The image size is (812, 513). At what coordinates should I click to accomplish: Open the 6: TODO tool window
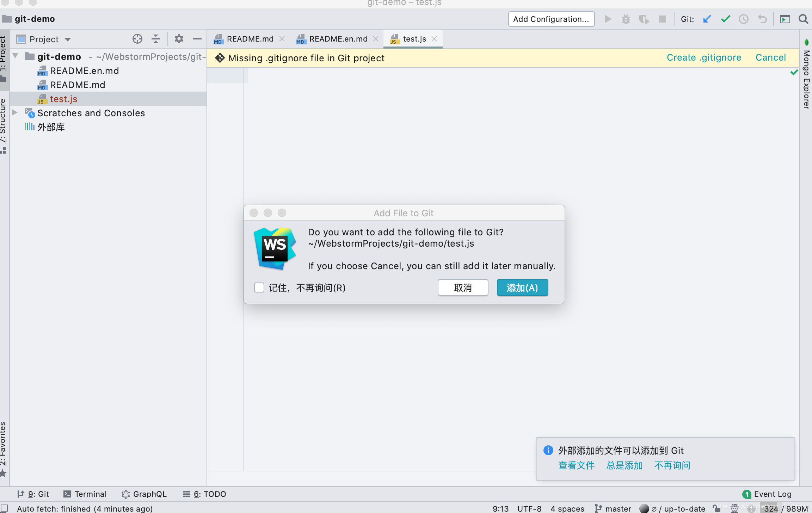coord(205,494)
